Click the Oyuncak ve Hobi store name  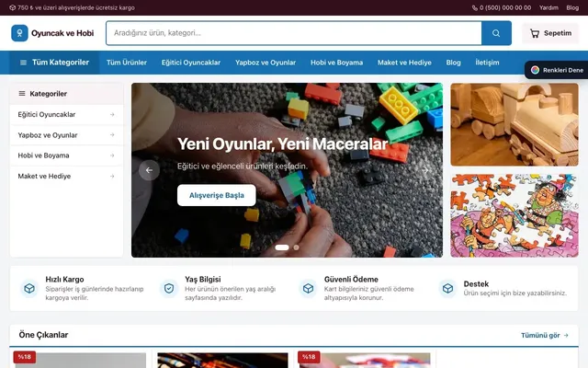[62, 33]
